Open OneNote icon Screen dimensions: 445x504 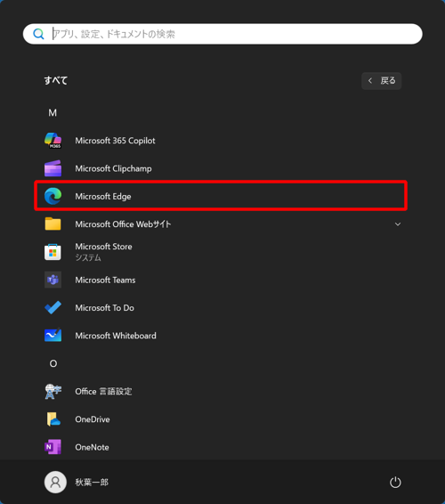(53, 447)
